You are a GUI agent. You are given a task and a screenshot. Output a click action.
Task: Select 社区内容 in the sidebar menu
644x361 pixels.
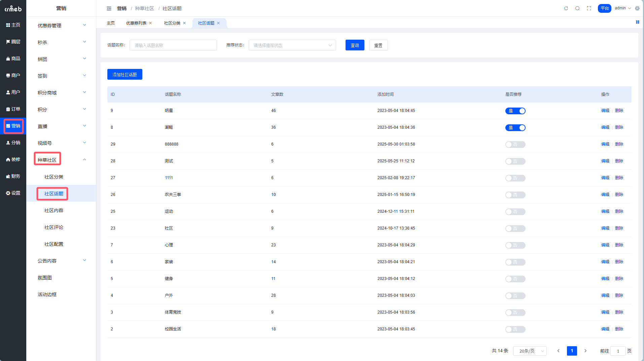[54, 210]
